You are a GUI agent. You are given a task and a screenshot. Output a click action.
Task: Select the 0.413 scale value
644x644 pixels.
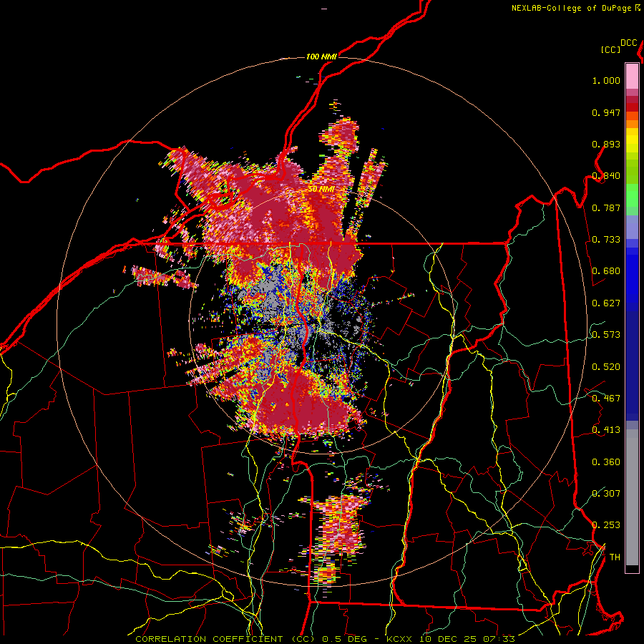click(x=606, y=430)
